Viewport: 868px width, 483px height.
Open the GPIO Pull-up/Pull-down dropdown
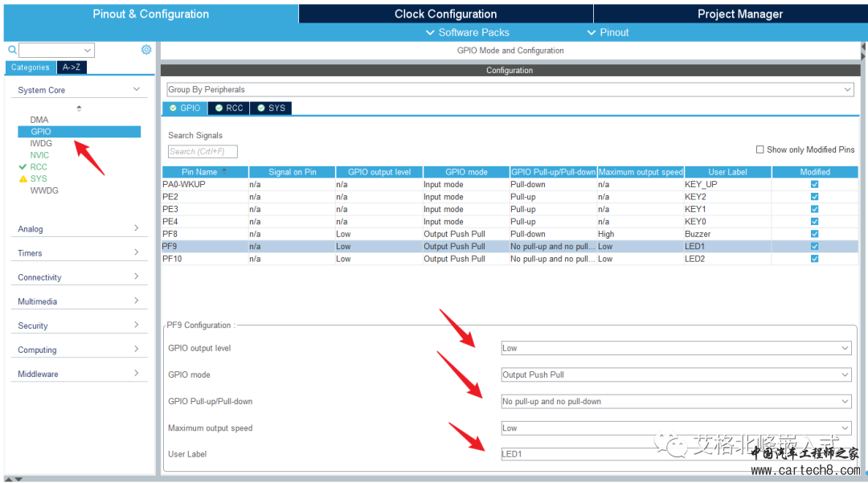[x=676, y=401]
